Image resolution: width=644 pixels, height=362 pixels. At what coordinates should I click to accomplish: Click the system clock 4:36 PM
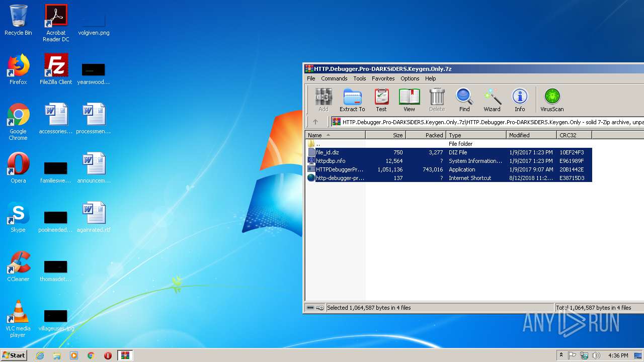pyautogui.click(x=618, y=355)
